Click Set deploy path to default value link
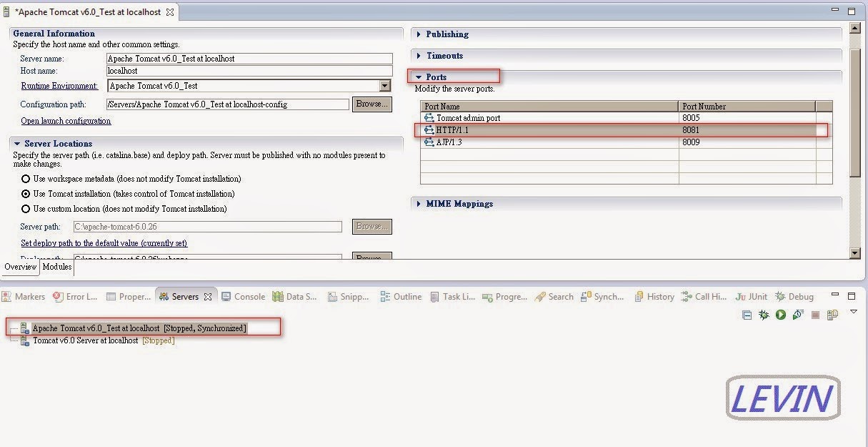This screenshot has height=447, width=868. tap(104, 243)
